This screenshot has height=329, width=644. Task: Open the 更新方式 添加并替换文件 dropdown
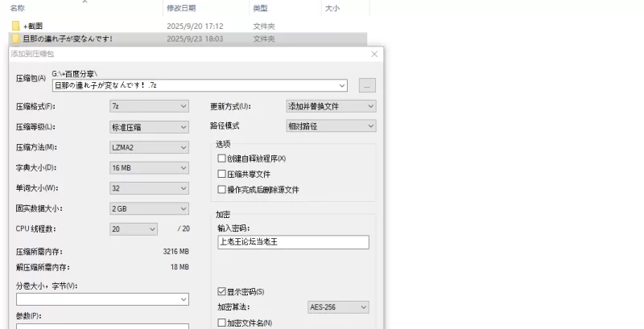tap(331, 106)
